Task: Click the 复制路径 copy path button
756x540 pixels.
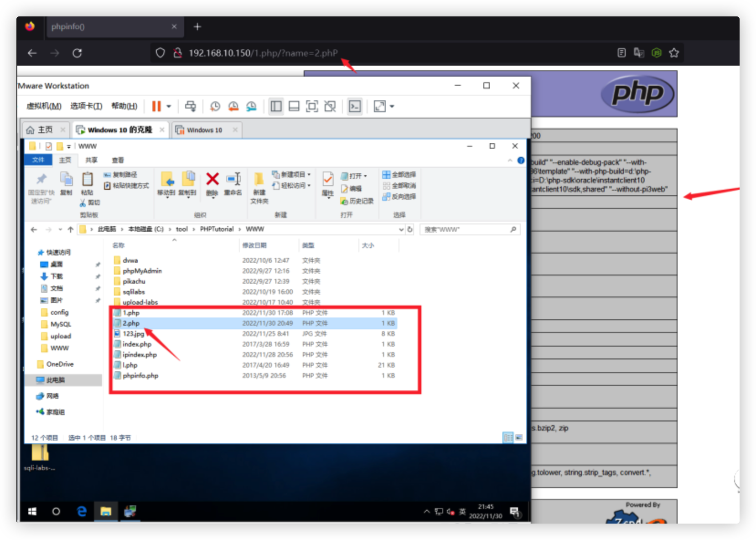Action: click(x=120, y=175)
